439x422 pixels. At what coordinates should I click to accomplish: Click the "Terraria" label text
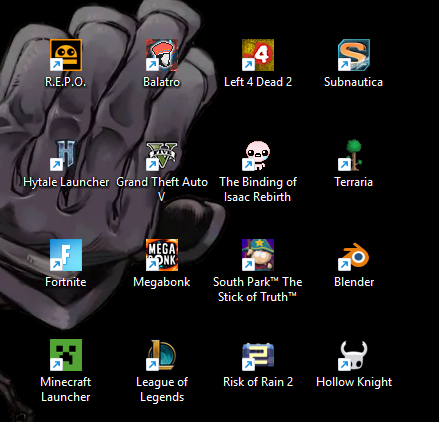point(354,182)
